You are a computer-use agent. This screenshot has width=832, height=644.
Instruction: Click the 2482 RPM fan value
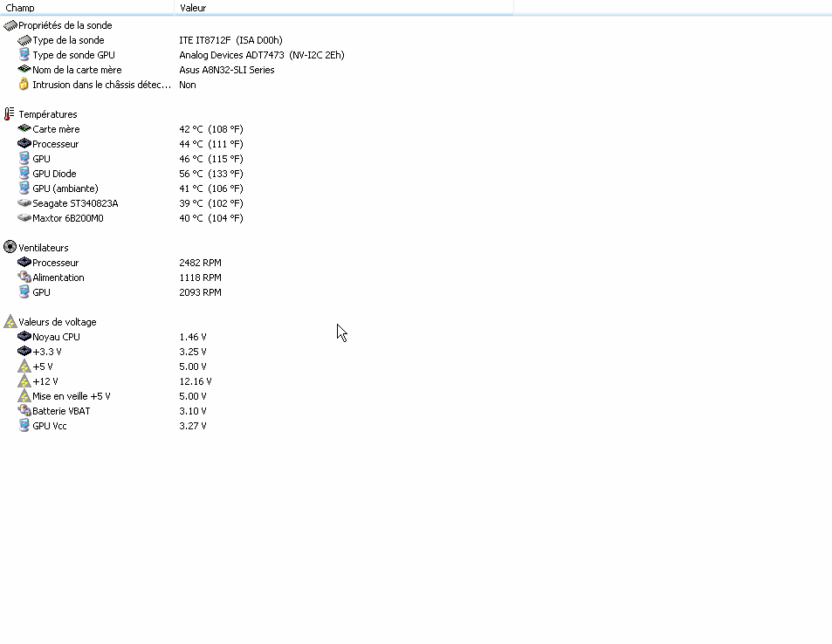201,264
